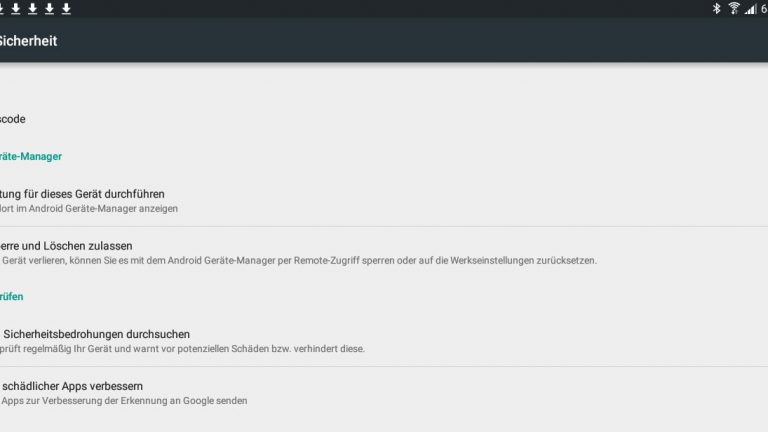Open 'Löschen zulassen' remote lock setting
Image resolution: width=768 pixels, height=432 pixels.
(66, 245)
